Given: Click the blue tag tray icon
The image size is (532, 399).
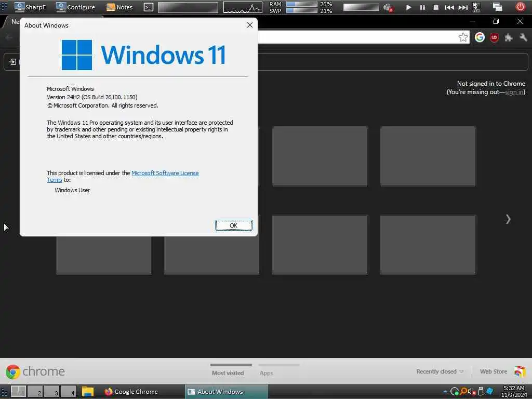Looking at the screenshot, I should (x=489, y=392).
